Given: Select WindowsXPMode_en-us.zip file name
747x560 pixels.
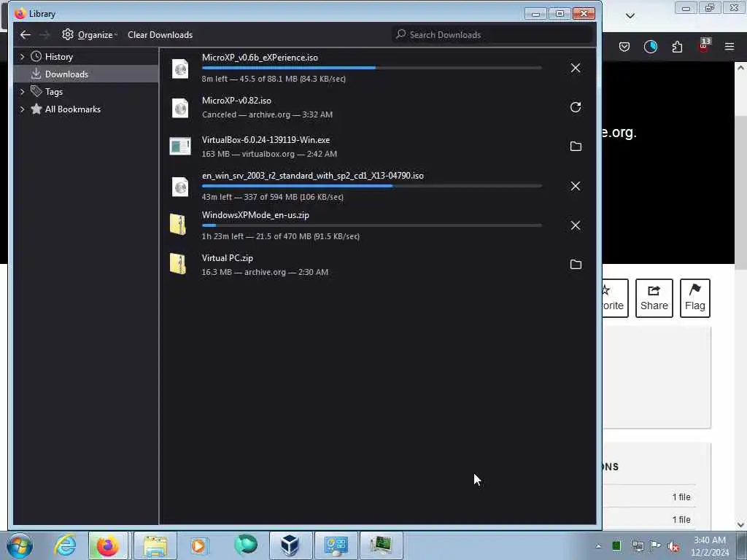Looking at the screenshot, I should point(255,215).
